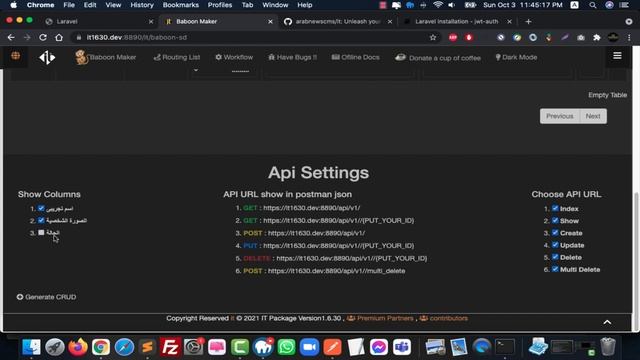Screen dimensions: 640x360
Task: Uncheck the Delete API URL checkbox
Action: tap(555, 257)
